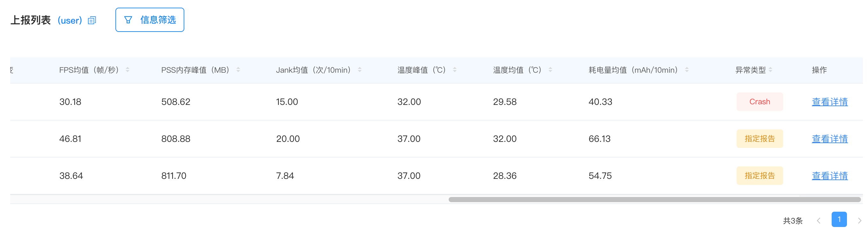Click the 指定报告 tag in second row
The image size is (868, 234).
(x=760, y=139)
